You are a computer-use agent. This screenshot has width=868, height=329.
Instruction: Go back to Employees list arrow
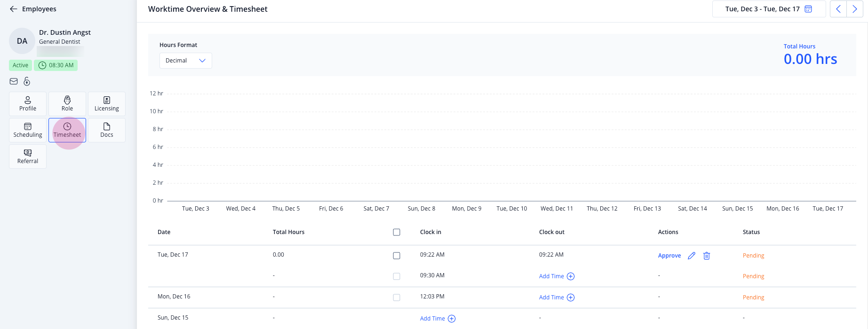pos(14,9)
